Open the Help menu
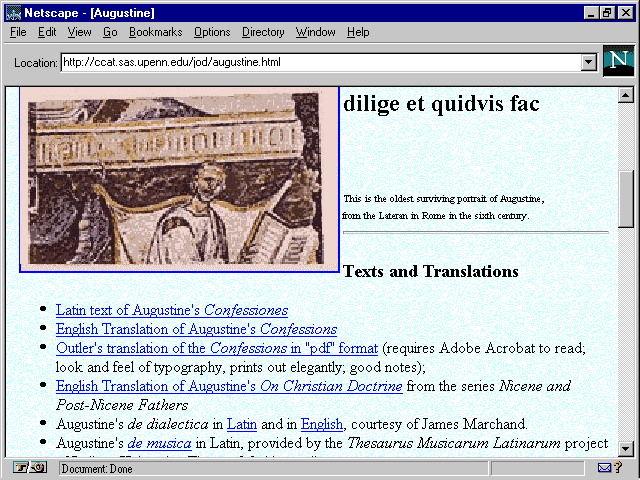The height and width of the screenshot is (480, 640). pyautogui.click(x=358, y=32)
